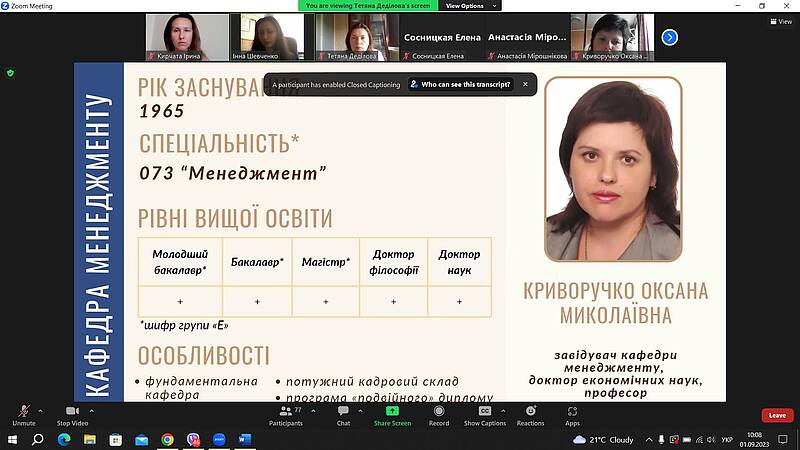Click the green encryption shield icon
This screenshot has width=800, height=450.
[10, 73]
